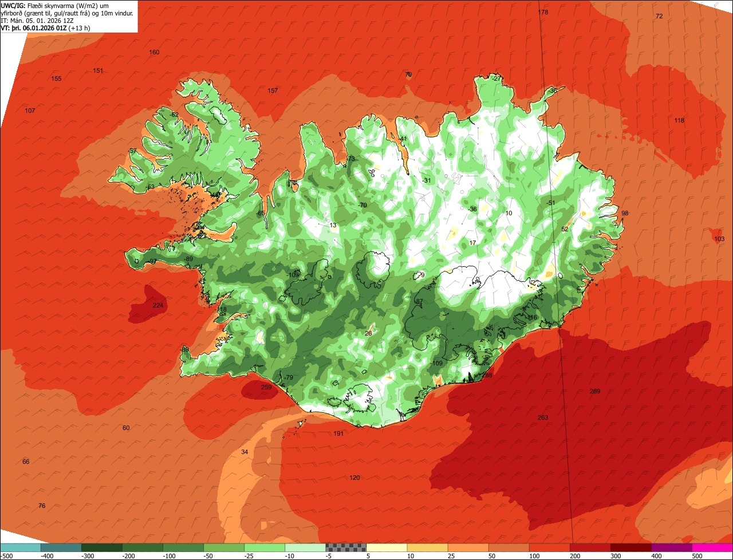Choose the dark maroon swatch between 300 and 400
The width and height of the screenshot is (733, 560).
pyautogui.click(x=631, y=547)
